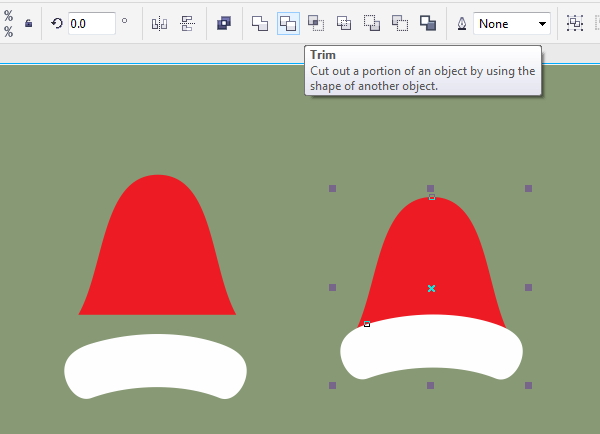Create a boundary around selected objects
Screen dimensions: 600x434
coord(428,24)
